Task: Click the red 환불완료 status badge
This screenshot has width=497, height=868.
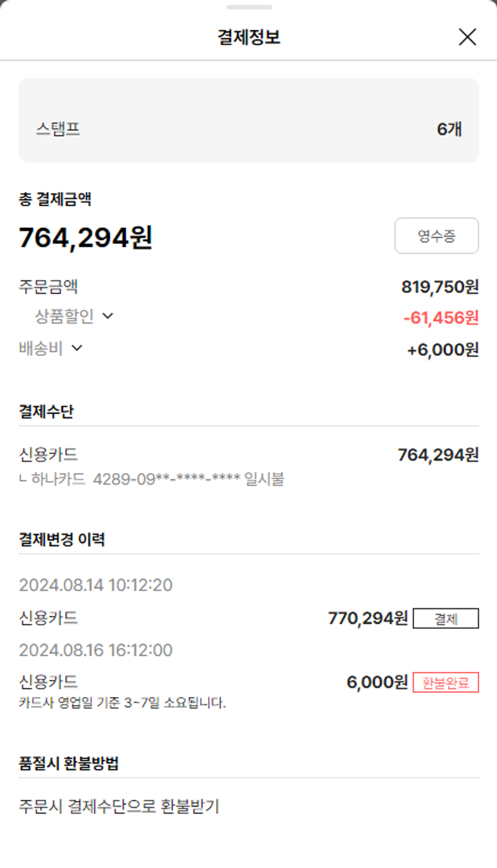Action: pyautogui.click(x=445, y=682)
